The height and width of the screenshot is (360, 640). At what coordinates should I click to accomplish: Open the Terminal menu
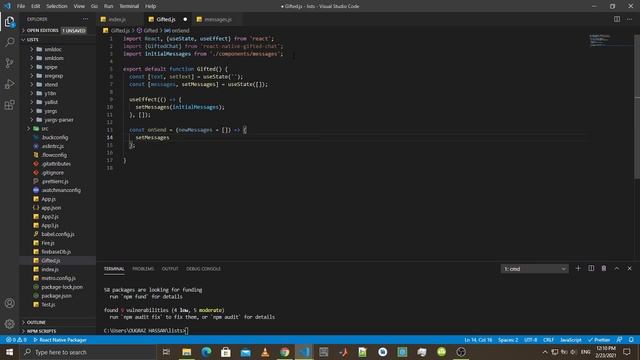click(x=129, y=6)
